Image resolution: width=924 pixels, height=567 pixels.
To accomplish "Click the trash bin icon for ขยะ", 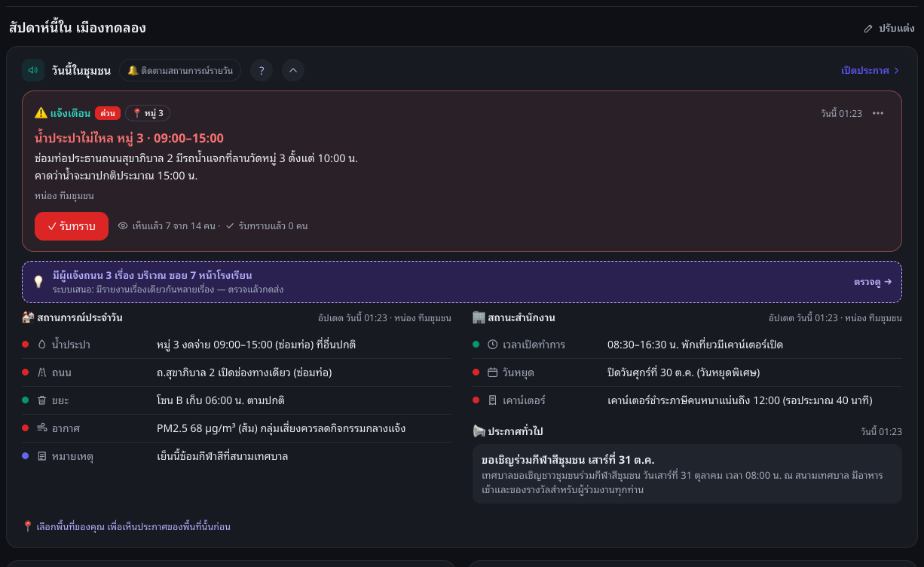I will (x=42, y=400).
